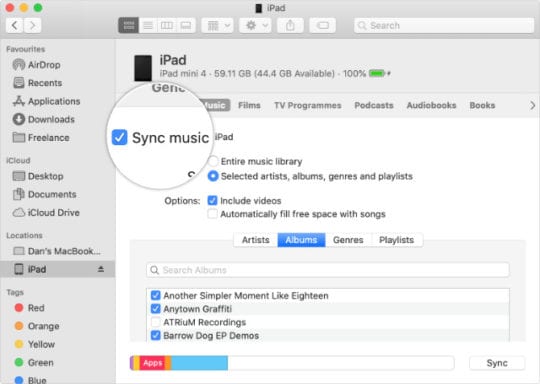
Task: Open Desktop under iCloud
Action: (38, 176)
